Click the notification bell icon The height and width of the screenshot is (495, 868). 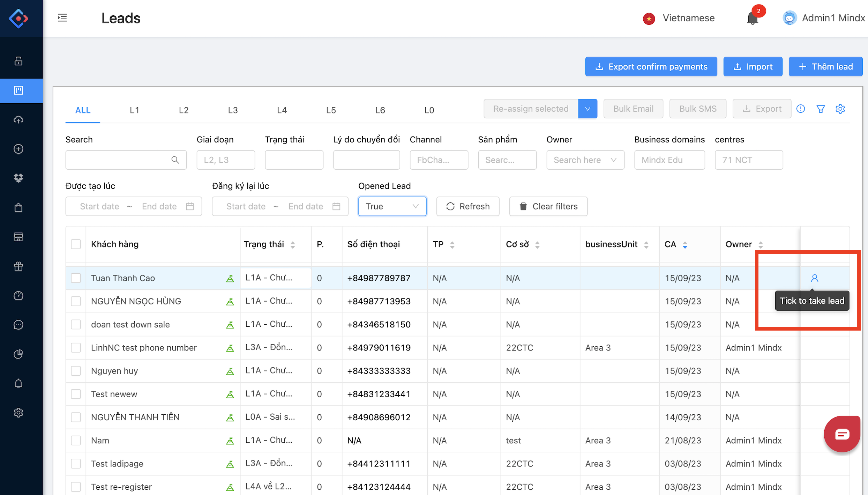[753, 19]
